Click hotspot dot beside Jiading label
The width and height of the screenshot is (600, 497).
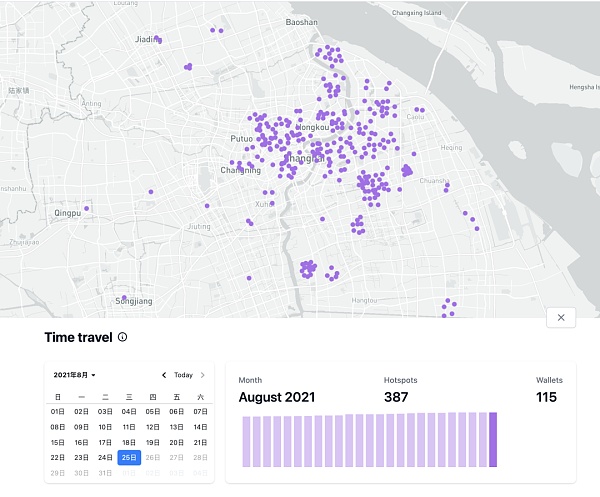158,39
